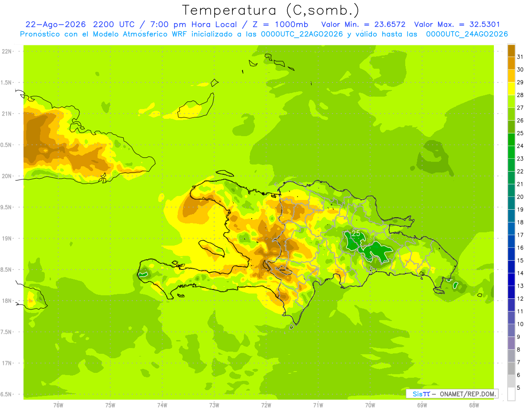Click the lime legend band between 27 and 28
The width and height of the screenshot is (532, 411).
(x=511, y=101)
